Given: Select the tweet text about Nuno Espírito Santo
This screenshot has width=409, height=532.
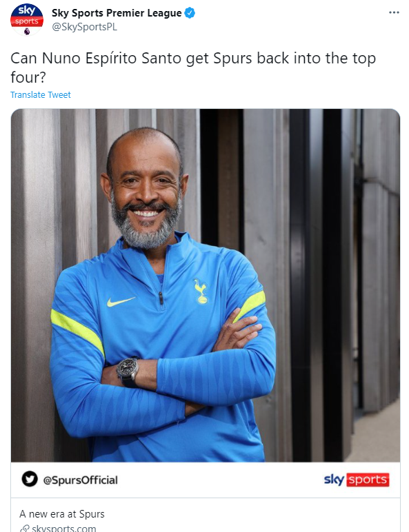Looking at the screenshot, I should (193, 68).
